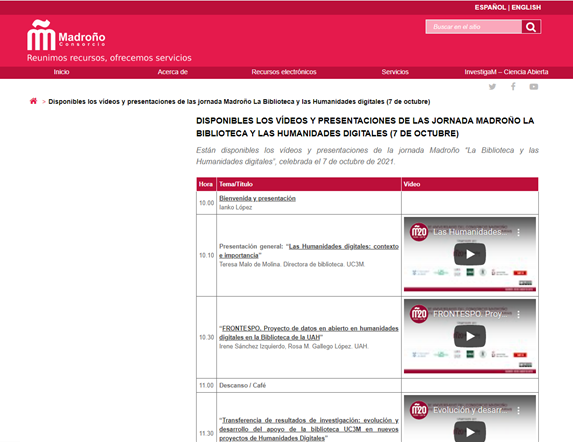Click FRONTESPO video title text
This screenshot has height=442, width=573.
point(470,314)
